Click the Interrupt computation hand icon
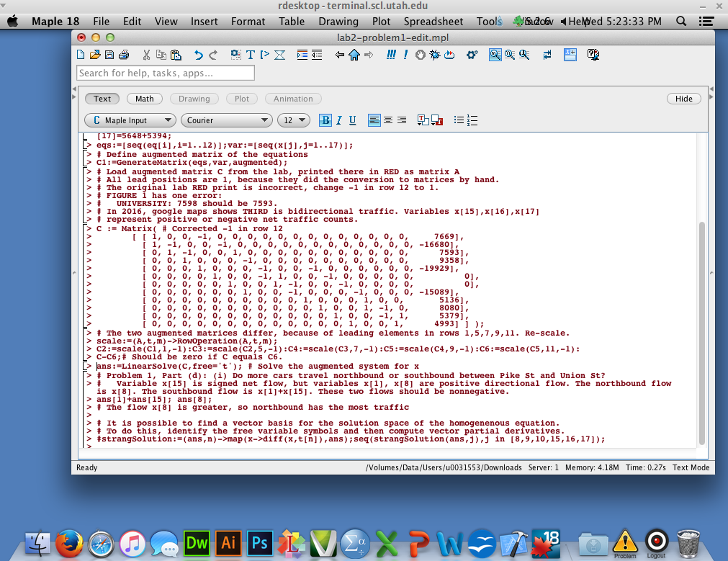 pos(421,55)
